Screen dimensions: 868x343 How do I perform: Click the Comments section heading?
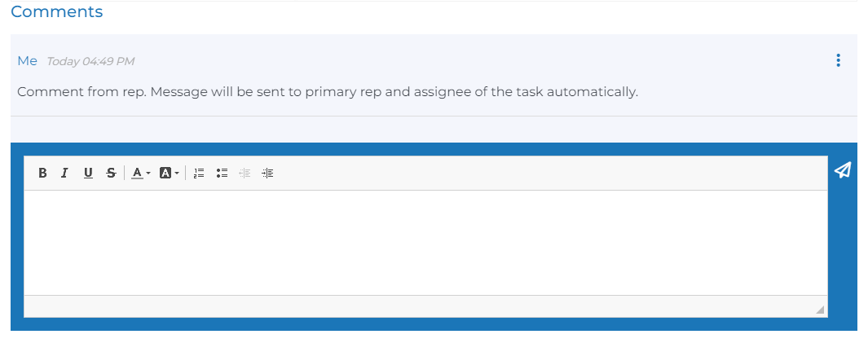pos(57,12)
